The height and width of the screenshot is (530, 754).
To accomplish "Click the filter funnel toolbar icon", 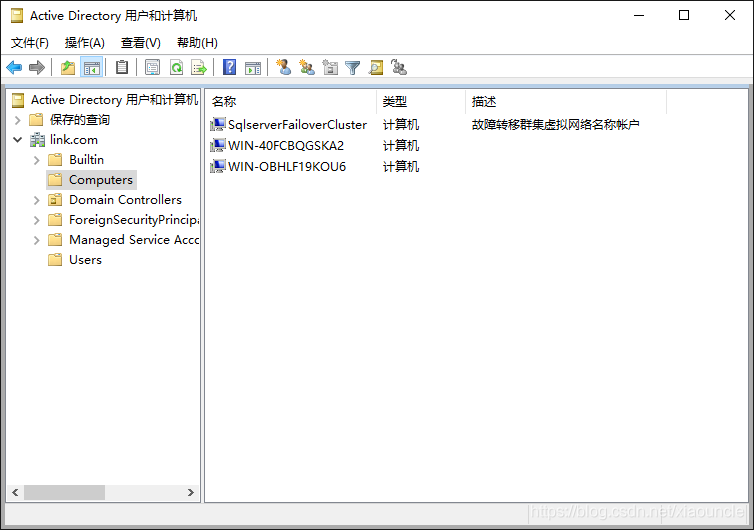I will coord(352,67).
